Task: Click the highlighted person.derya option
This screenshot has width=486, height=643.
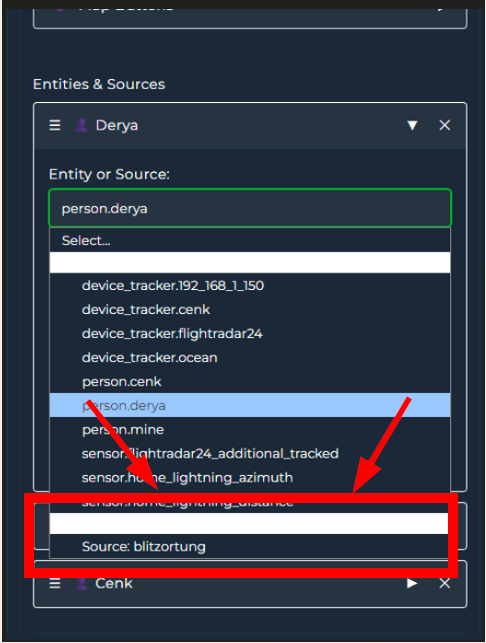Action: point(250,406)
